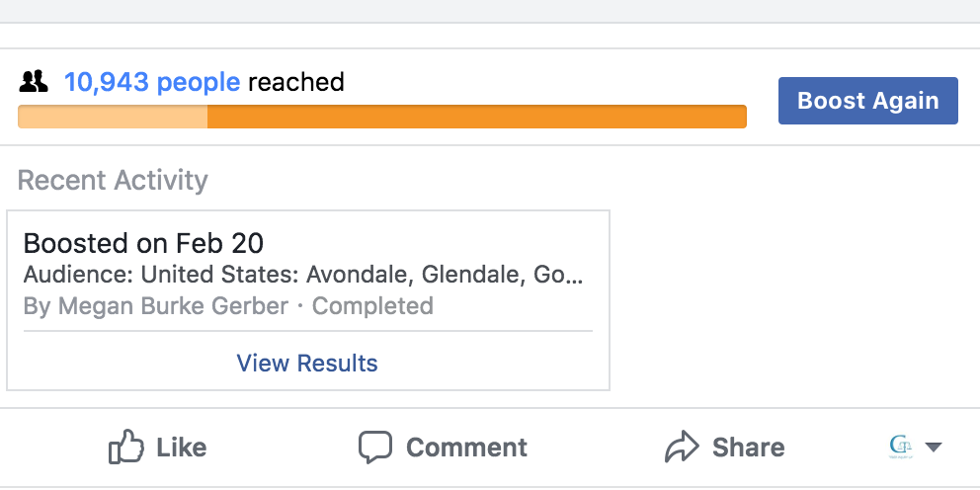Click the Comment text label
The width and height of the screenshot is (980, 490).
click(x=466, y=448)
